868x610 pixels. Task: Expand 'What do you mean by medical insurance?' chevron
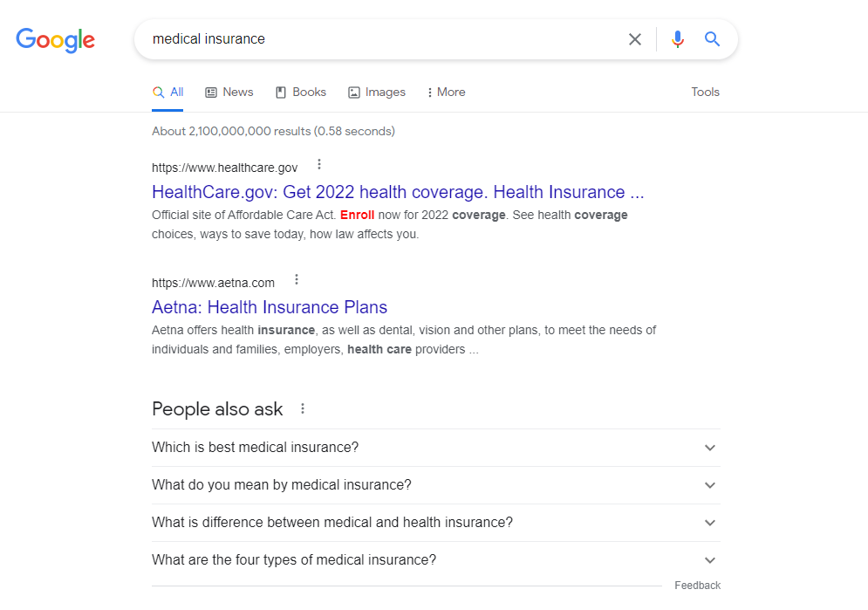click(x=710, y=485)
